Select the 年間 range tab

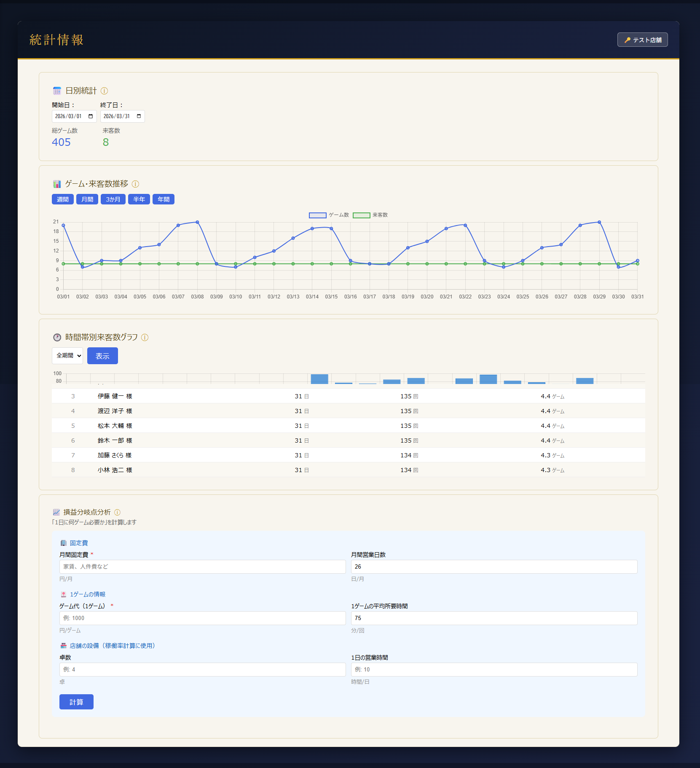[x=164, y=199]
